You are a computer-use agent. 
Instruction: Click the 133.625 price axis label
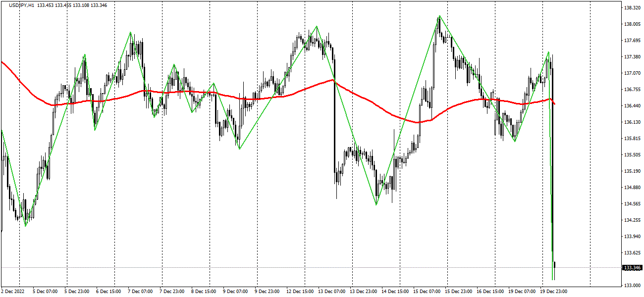632,253
